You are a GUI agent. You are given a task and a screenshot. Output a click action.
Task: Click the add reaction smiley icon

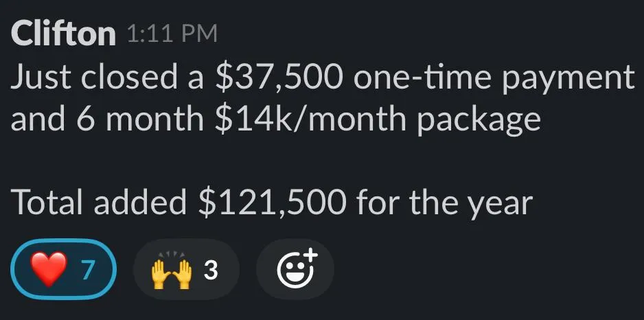(x=297, y=269)
